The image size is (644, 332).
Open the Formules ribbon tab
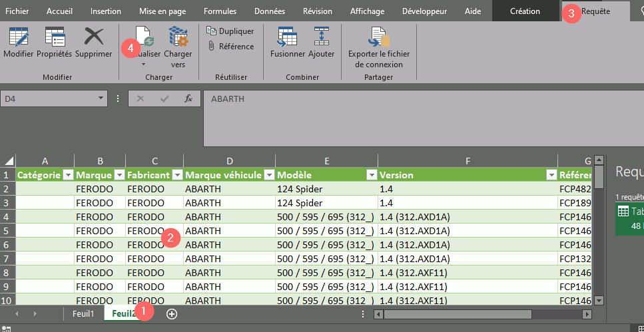click(220, 11)
